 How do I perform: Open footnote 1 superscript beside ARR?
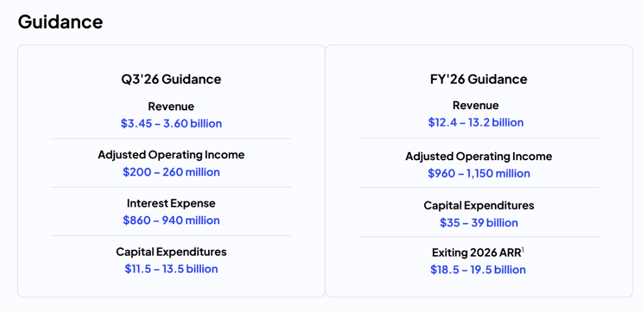point(523,250)
